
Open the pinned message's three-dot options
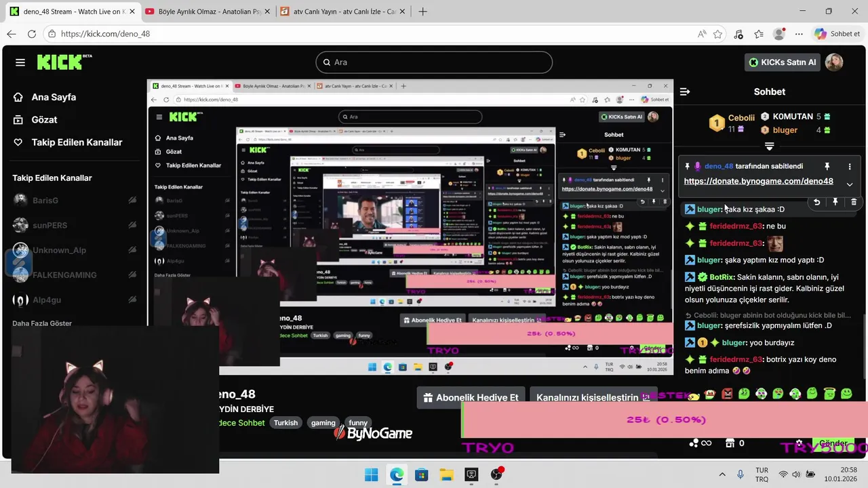pos(849,166)
